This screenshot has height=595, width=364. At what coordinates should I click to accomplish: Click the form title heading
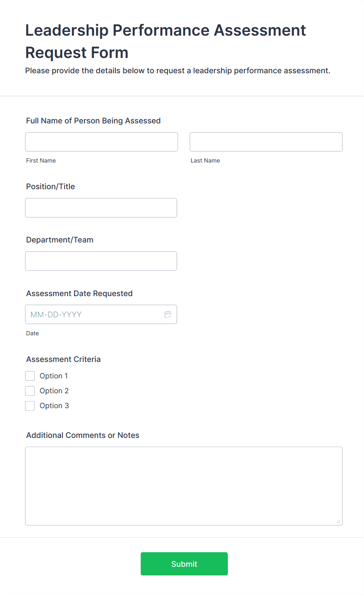point(165,41)
